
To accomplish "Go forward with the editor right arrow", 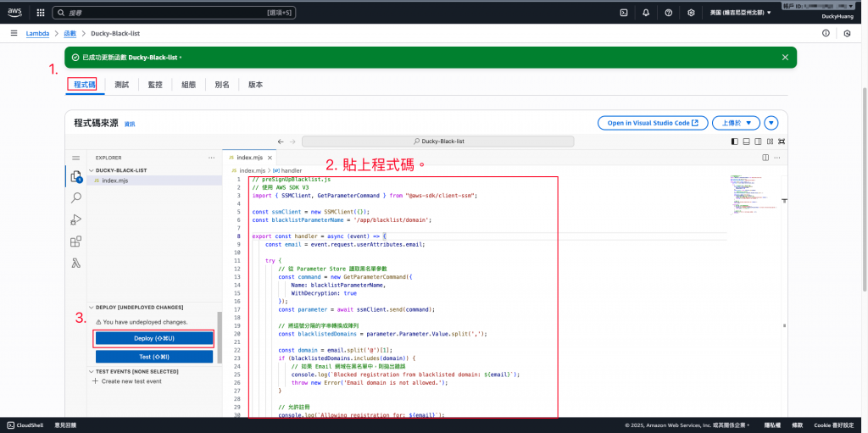I will [x=292, y=142].
